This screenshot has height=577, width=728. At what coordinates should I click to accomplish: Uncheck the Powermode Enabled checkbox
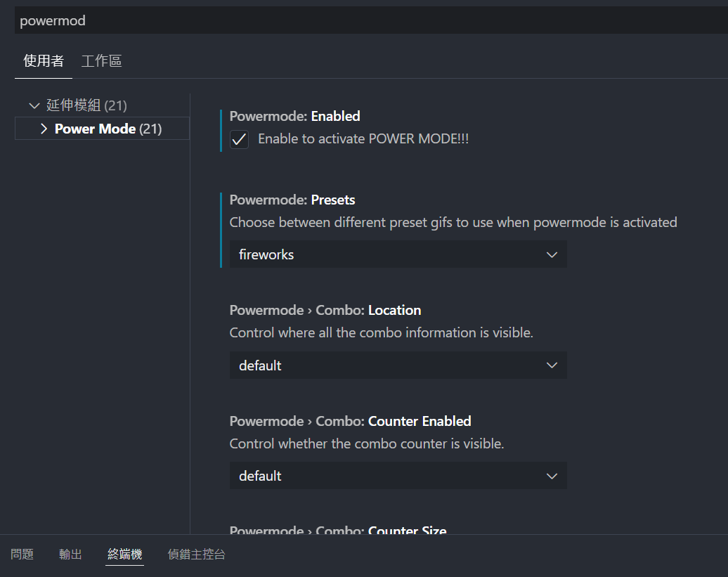239,139
